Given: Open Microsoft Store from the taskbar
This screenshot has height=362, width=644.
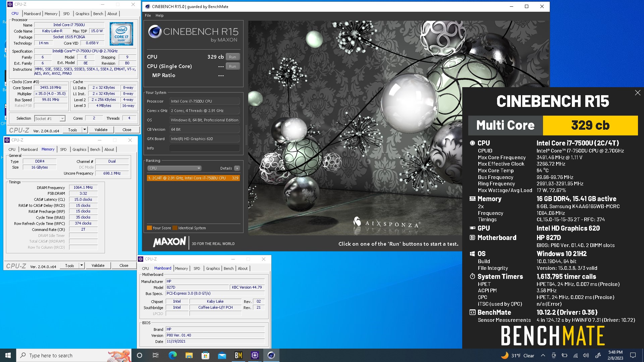Looking at the screenshot, I should coord(205,355).
